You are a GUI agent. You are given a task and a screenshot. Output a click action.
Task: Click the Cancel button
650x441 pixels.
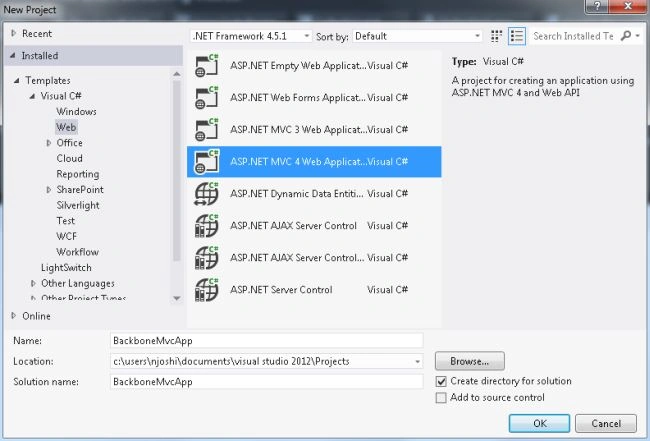click(606, 423)
